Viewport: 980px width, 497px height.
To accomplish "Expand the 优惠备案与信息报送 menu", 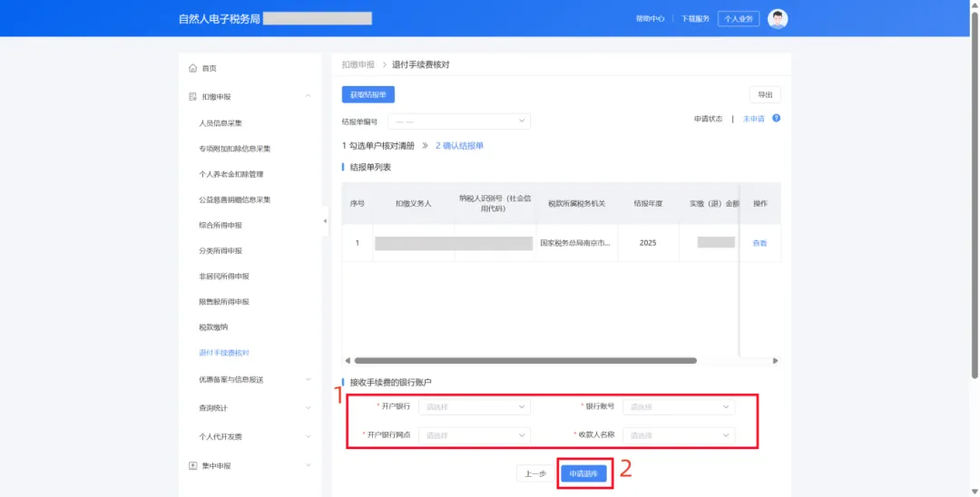I will coord(309,380).
